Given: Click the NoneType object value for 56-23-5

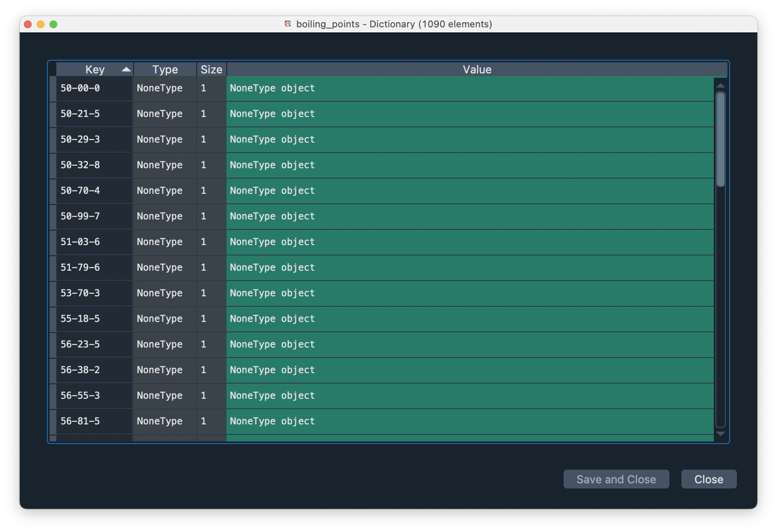Looking at the screenshot, I should (x=470, y=345).
